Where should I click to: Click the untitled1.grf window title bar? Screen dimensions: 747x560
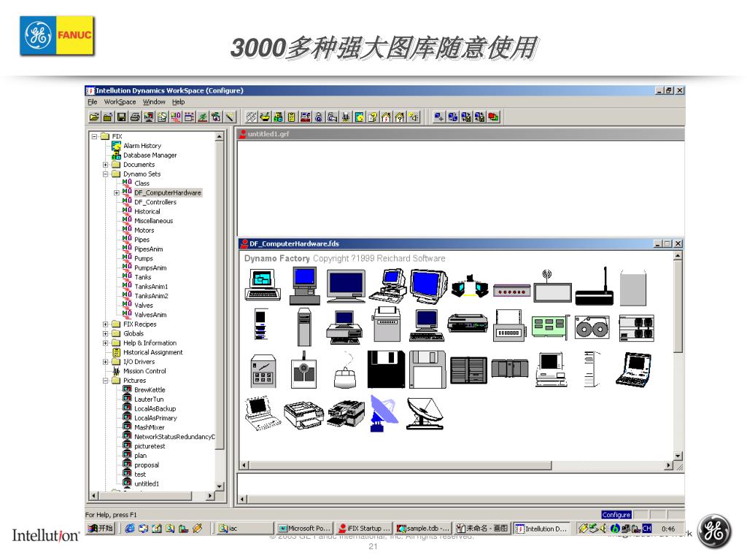pyautogui.click(x=461, y=134)
